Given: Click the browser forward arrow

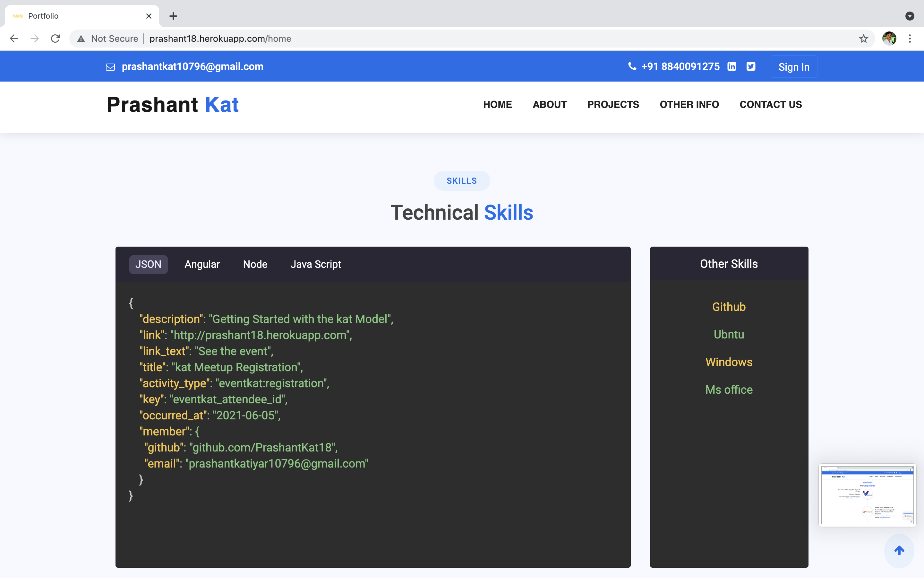Looking at the screenshot, I should point(35,39).
